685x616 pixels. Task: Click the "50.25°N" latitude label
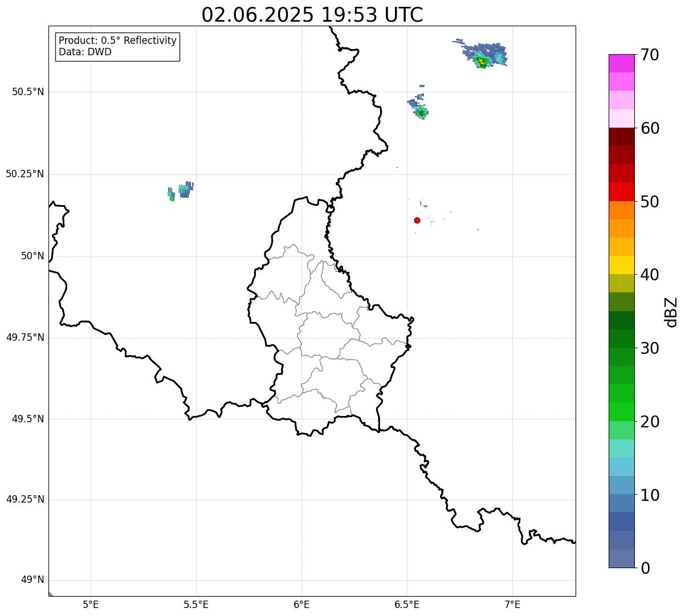(25, 174)
